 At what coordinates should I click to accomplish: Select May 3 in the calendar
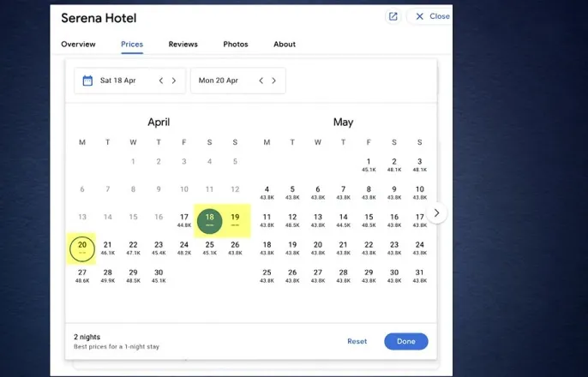pyautogui.click(x=420, y=165)
